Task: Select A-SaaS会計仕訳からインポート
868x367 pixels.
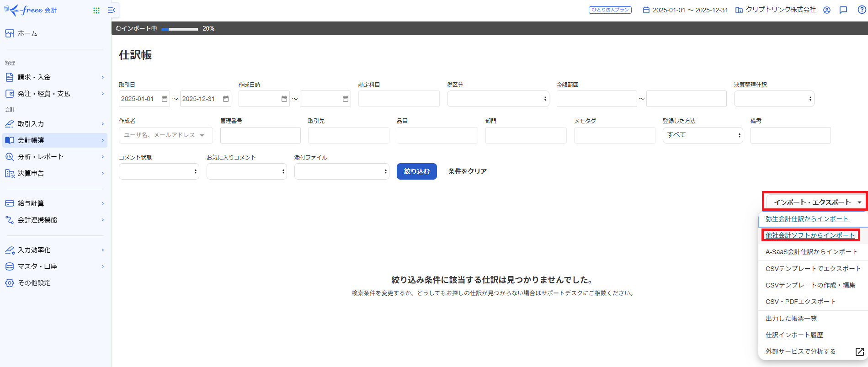Action: (811, 252)
